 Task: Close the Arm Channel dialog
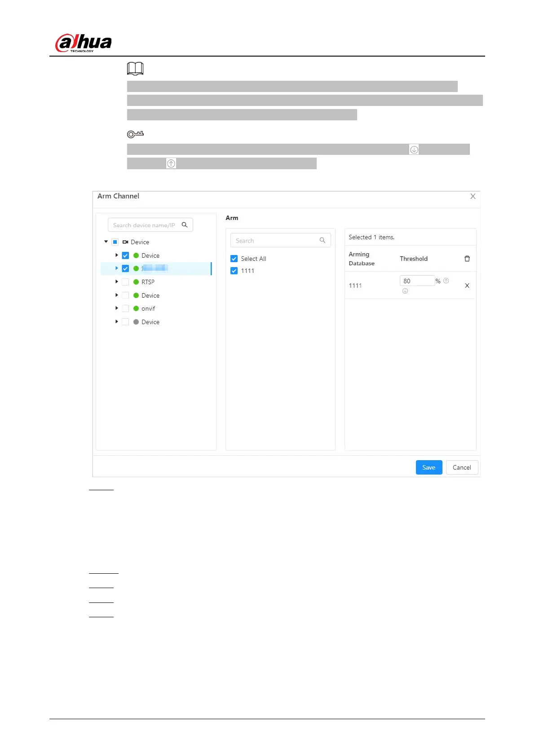[473, 196]
